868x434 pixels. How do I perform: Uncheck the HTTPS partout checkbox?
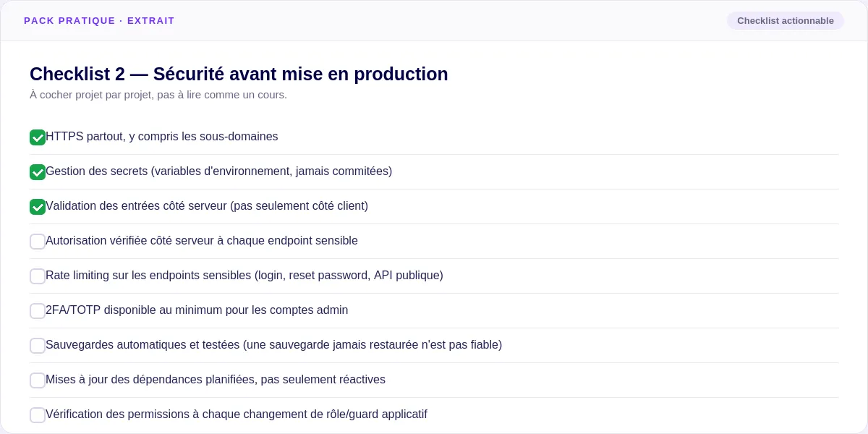click(x=38, y=137)
